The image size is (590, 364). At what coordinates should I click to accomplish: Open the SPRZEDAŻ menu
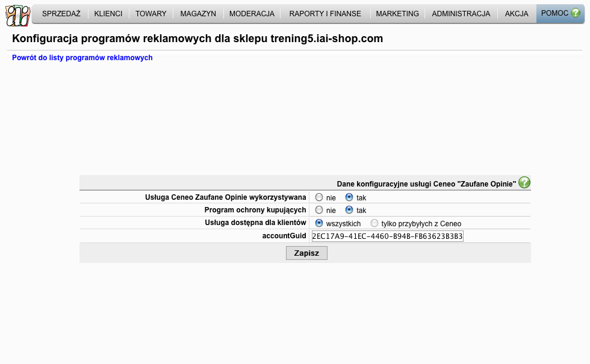point(61,13)
